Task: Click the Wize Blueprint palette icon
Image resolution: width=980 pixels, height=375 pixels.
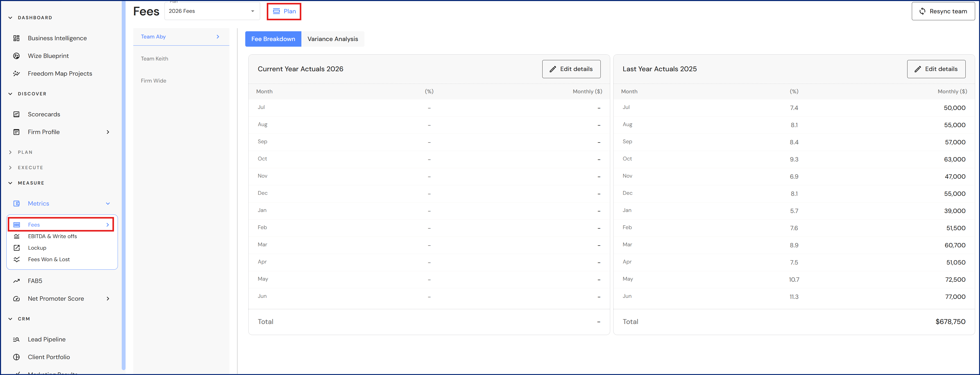Action: (x=16, y=56)
